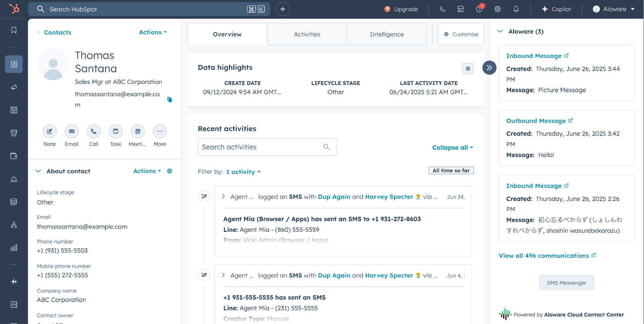Click the Phone number value +1 (931) 555-5503
This screenshot has height=324, width=644.
(62, 251)
